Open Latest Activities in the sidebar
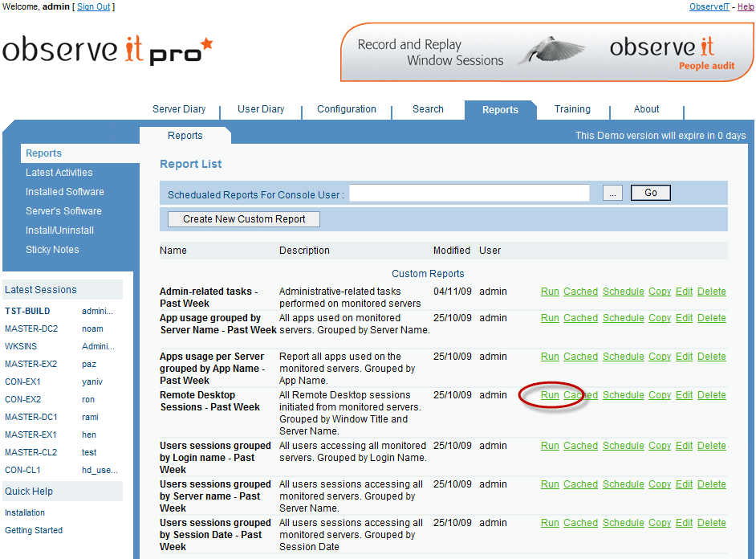Viewport: 756px width, 559px height. 59,172
